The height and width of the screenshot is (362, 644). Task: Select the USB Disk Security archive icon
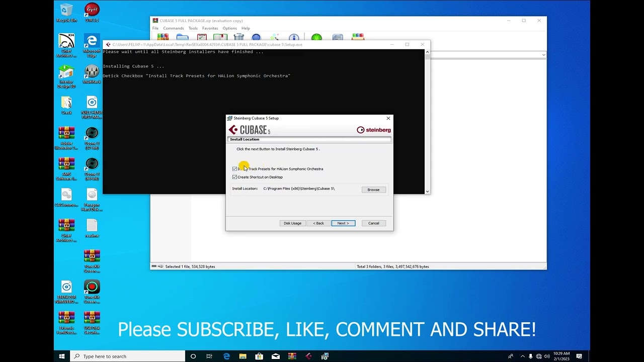(92, 322)
